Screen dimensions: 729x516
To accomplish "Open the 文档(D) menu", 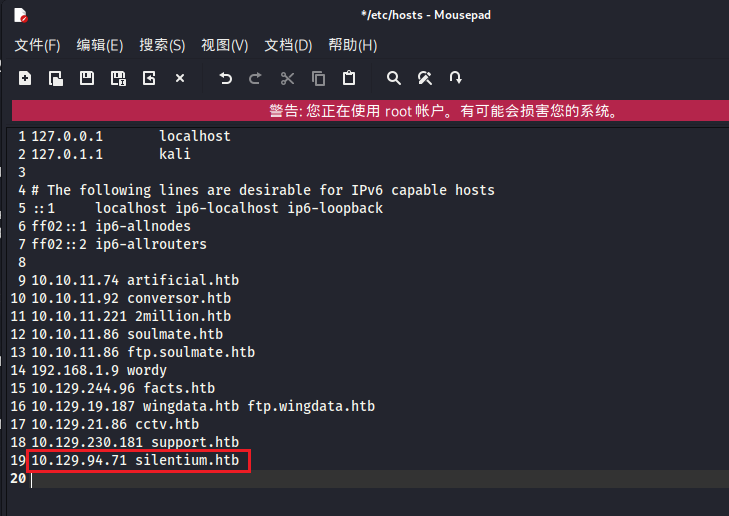I will point(288,45).
